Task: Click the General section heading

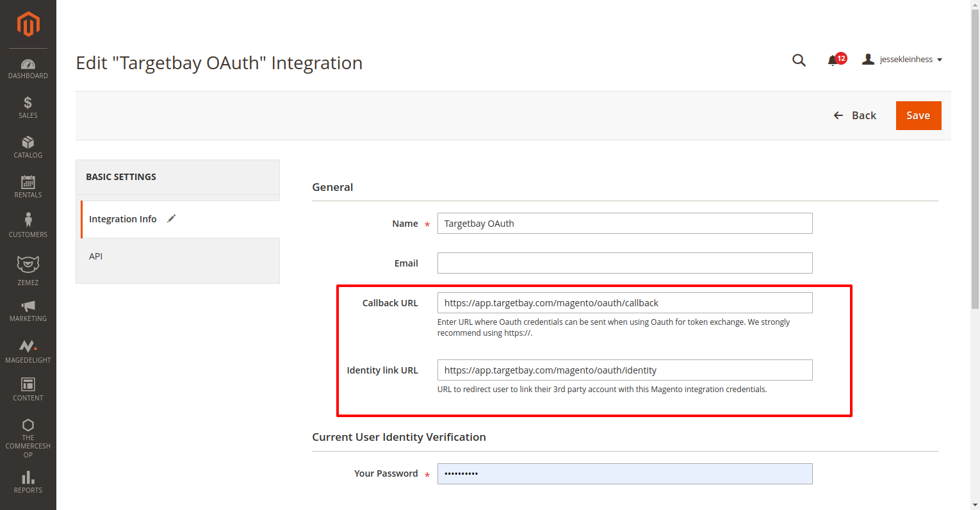Action: pos(332,187)
